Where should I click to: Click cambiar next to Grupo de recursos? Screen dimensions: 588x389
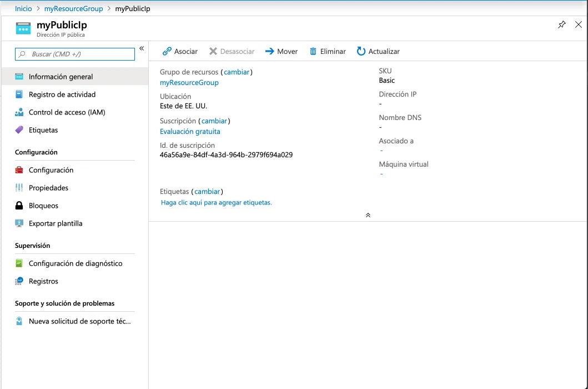click(237, 72)
